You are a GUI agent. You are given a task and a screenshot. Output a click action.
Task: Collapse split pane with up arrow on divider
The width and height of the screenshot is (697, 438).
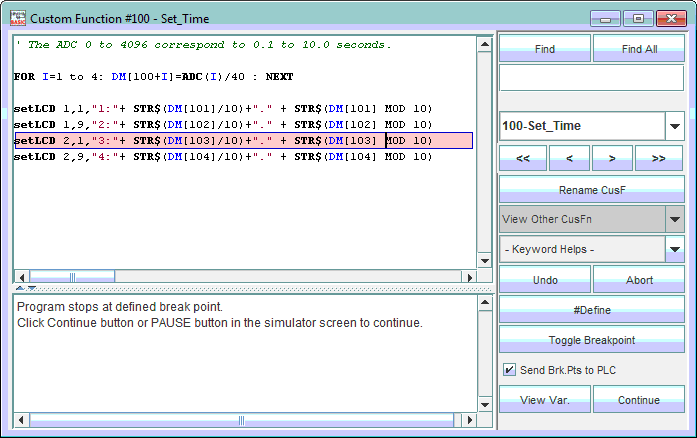click(x=20, y=288)
